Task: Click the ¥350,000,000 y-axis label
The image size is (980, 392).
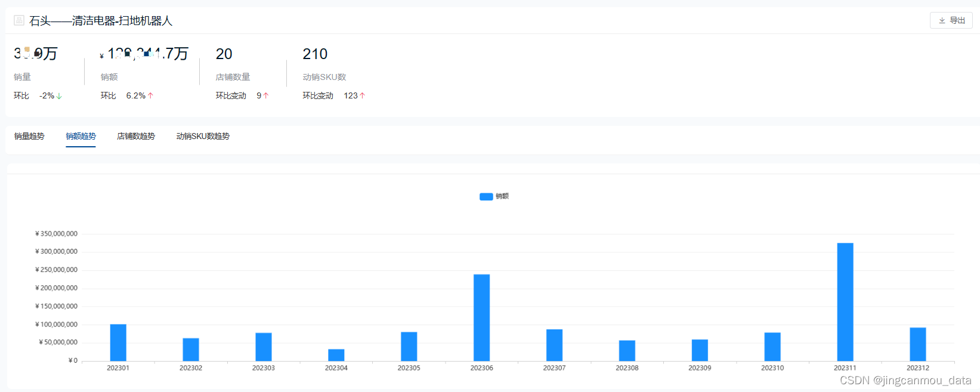Action: [56, 234]
